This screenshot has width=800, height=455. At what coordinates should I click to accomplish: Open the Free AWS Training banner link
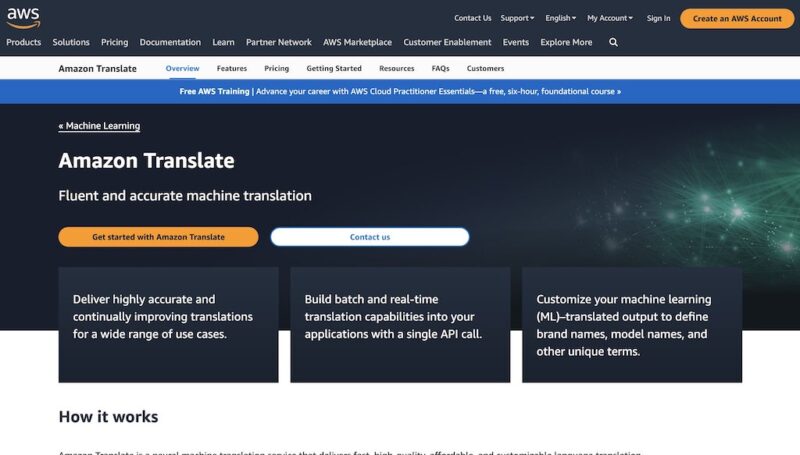click(x=400, y=91)
